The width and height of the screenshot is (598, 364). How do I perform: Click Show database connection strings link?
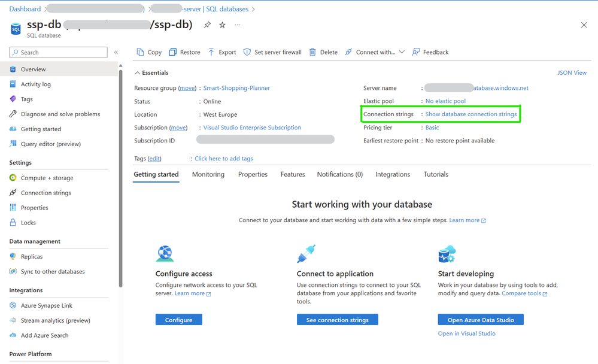point(471,114)
